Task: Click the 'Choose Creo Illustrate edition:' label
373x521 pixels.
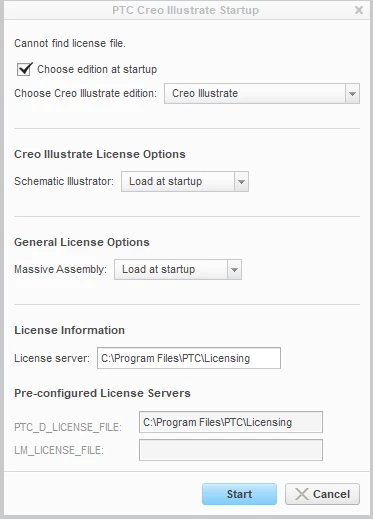Action: tap(85, 93)
